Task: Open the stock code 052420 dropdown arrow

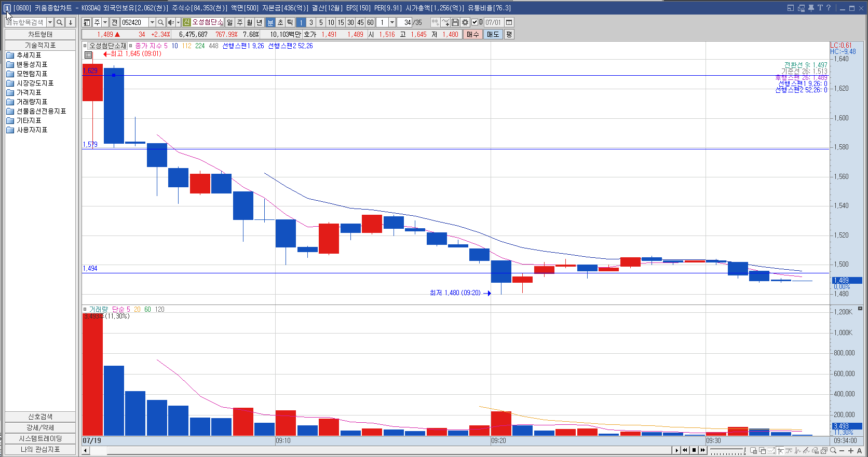Action: pyautogui.click(x=152, y=22)
